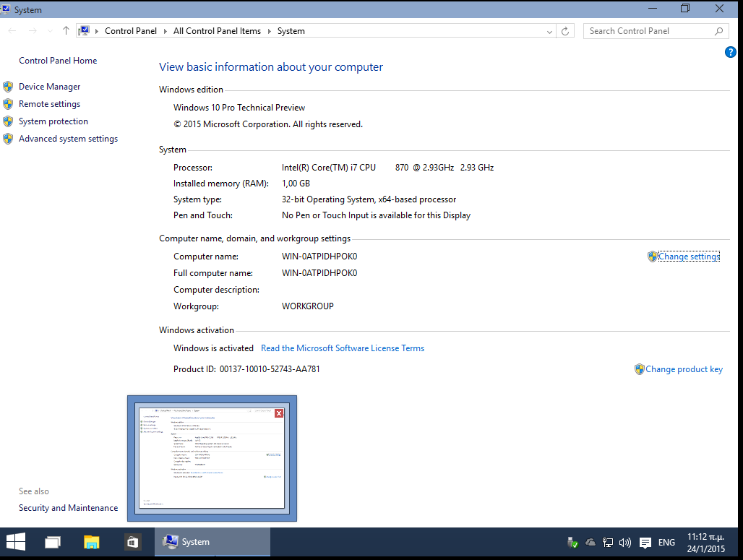Select Windows 10 Pro Technical Preview text

click(x=239, y=108)
